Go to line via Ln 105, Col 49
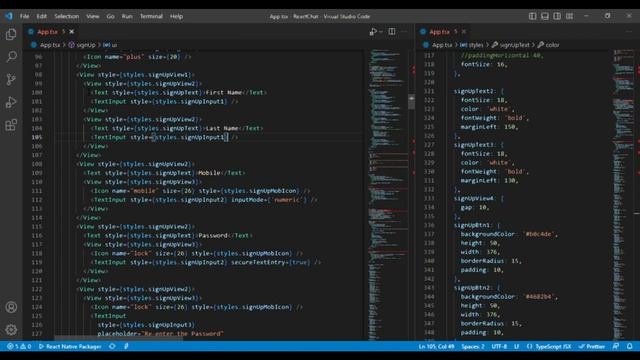Screen dimensions: 640x360 [x=436, y=347]
